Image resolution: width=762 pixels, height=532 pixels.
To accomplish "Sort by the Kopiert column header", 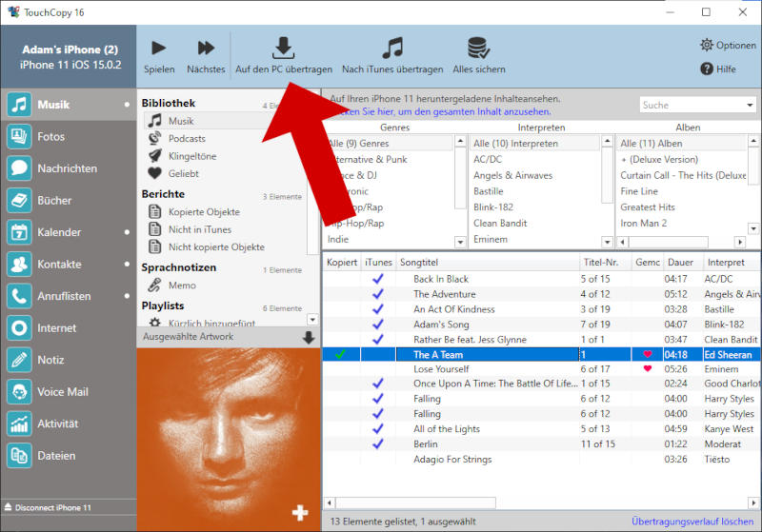I will click(342, 263).
